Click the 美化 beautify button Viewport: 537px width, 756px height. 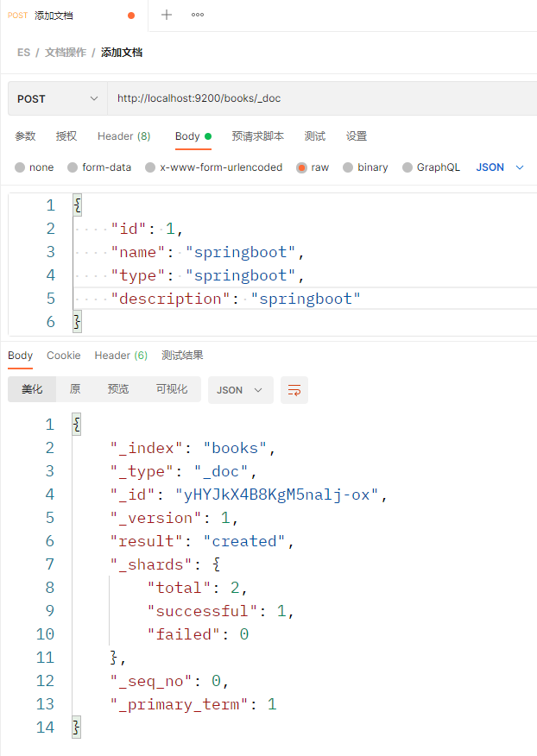tap(32, 390)
